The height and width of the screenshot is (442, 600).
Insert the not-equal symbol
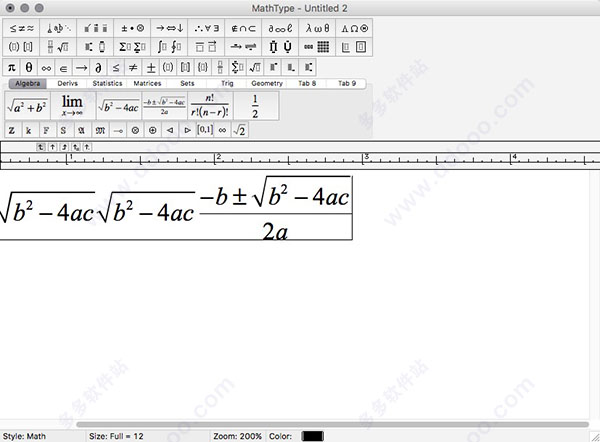pyautogui.click(x=133, y=68)
